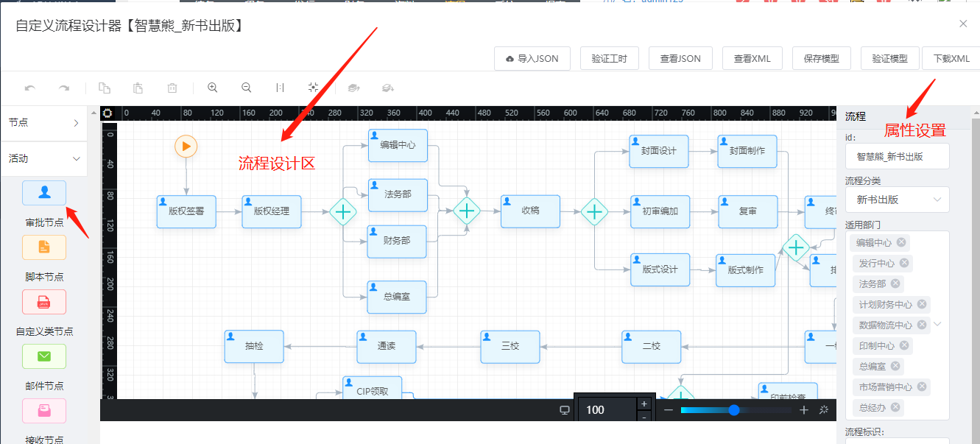
Task: Fit the diagram to the canvas icon
Action: click(x=313, y=88)
